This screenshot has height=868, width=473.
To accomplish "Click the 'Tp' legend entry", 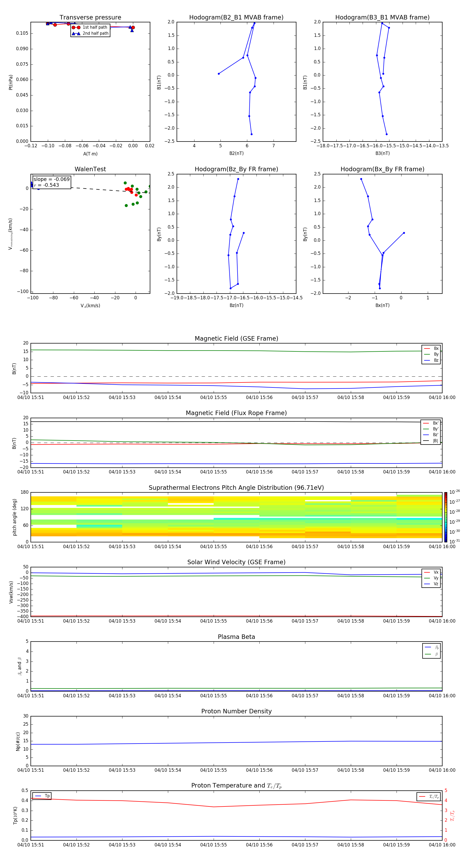I will (x=42, y=796).
